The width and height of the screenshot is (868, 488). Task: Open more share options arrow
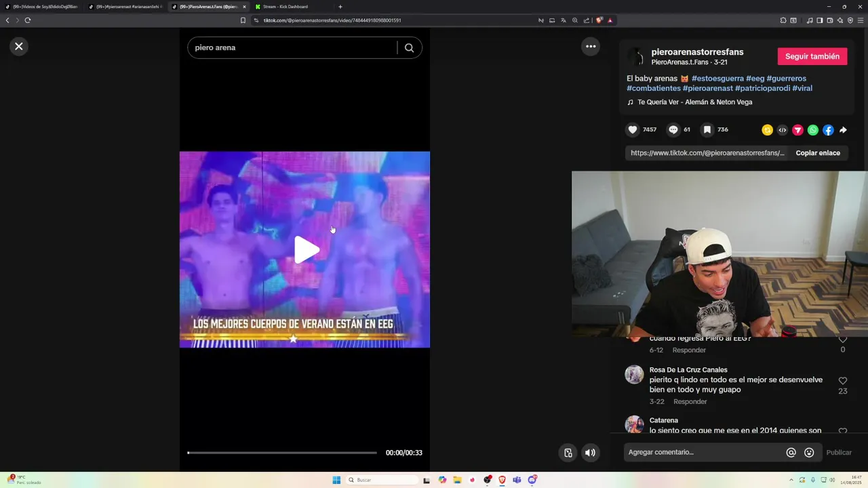[x=843, y=130]
